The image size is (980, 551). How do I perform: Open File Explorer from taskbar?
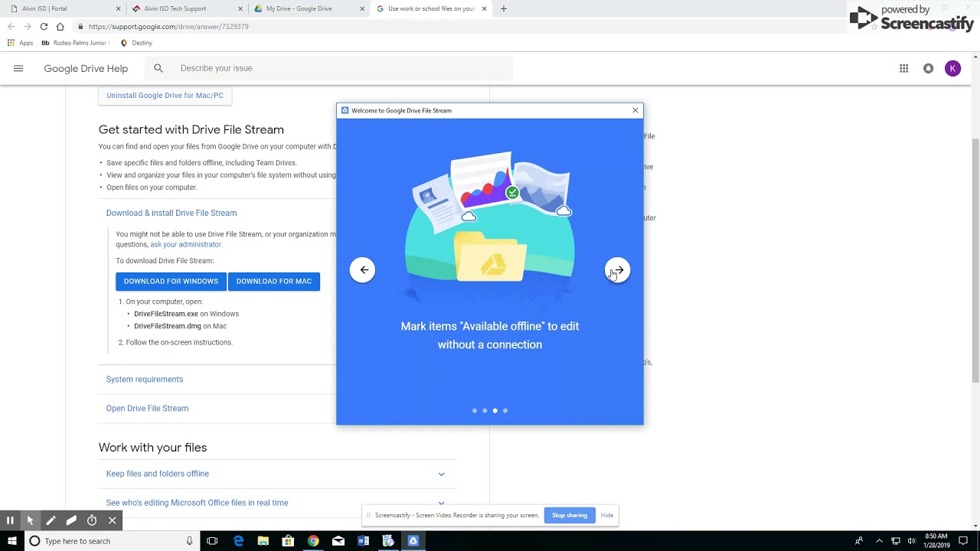pos(263,541)
